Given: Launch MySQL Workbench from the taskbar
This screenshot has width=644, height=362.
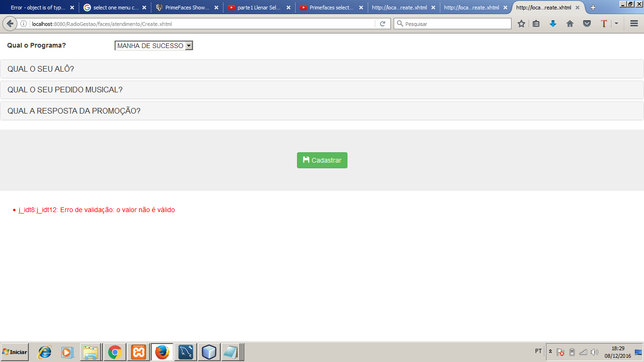Looking at the screenshot, I should [x=185, y=352].
